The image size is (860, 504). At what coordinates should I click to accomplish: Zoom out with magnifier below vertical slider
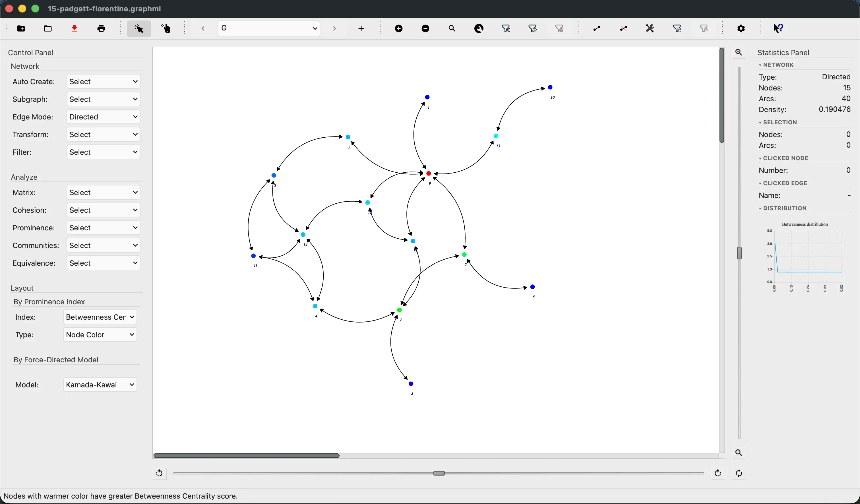[x=739, y=453]
